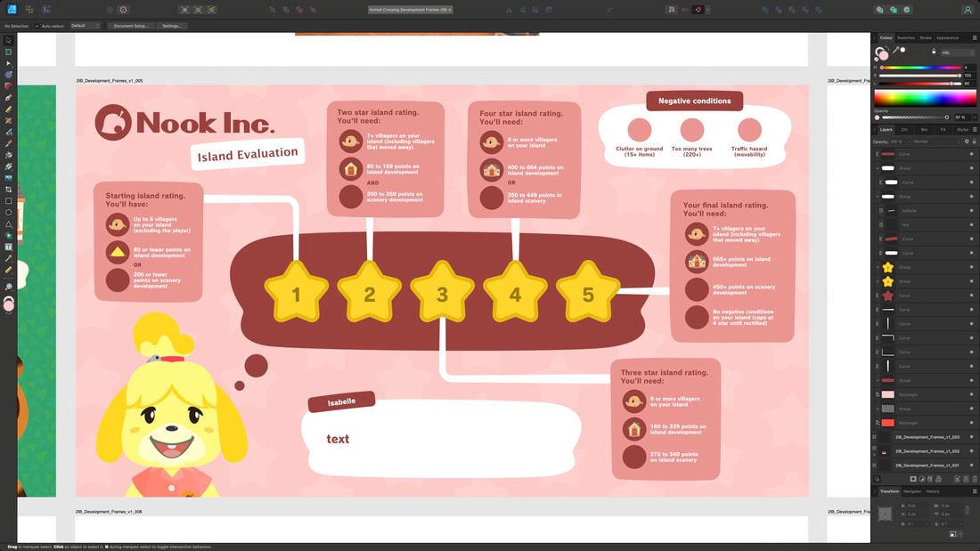The height and width of the screenshot is (551, 980).
Task: Expand the grey wavy Group layer
Action: tap(878, 409)
